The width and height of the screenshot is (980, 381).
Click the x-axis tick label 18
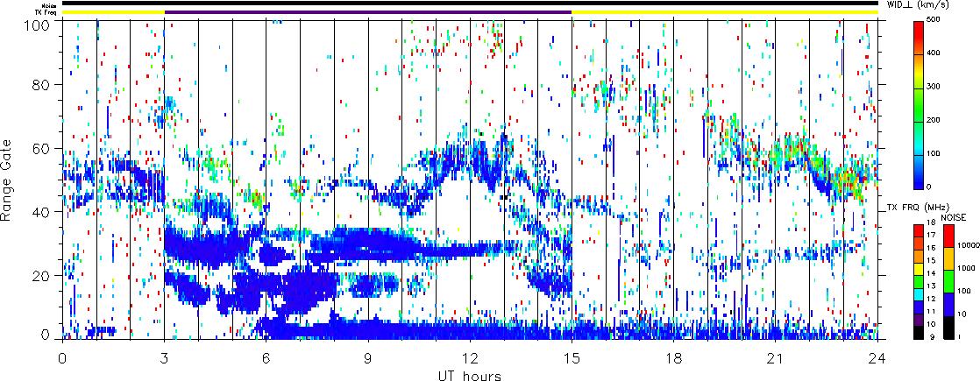[674, 358]
